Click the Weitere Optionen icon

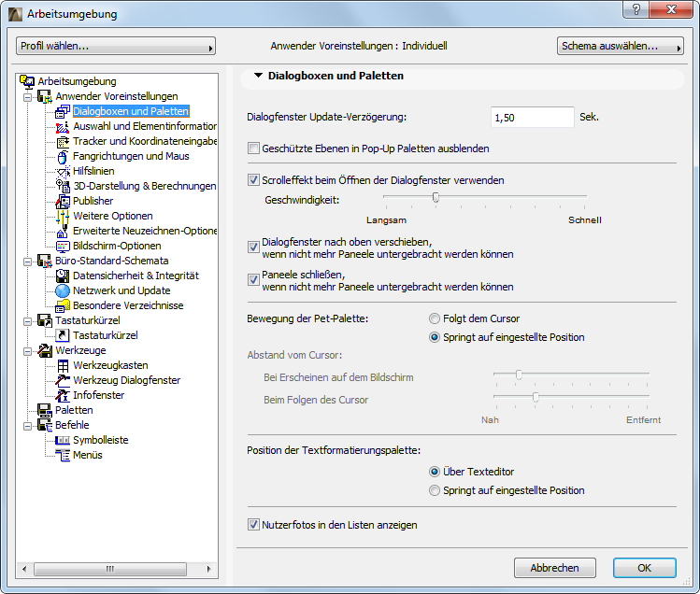click(63, 216)
